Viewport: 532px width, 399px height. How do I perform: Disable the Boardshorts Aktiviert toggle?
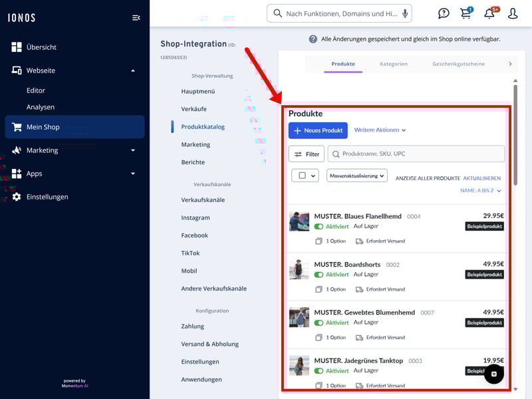319,275
